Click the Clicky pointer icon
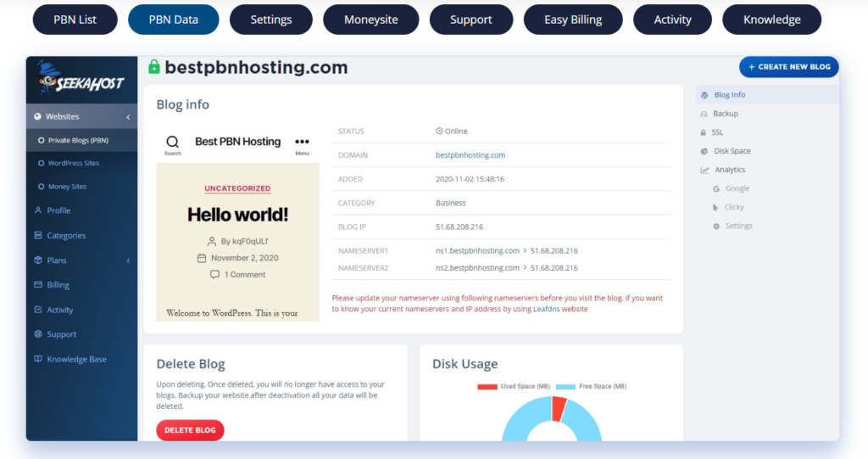The height and width of the screenshot is (459, 868). 715,207
